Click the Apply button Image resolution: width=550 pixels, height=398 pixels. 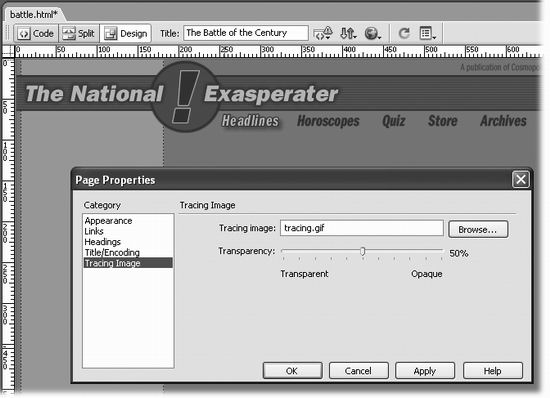425,371
